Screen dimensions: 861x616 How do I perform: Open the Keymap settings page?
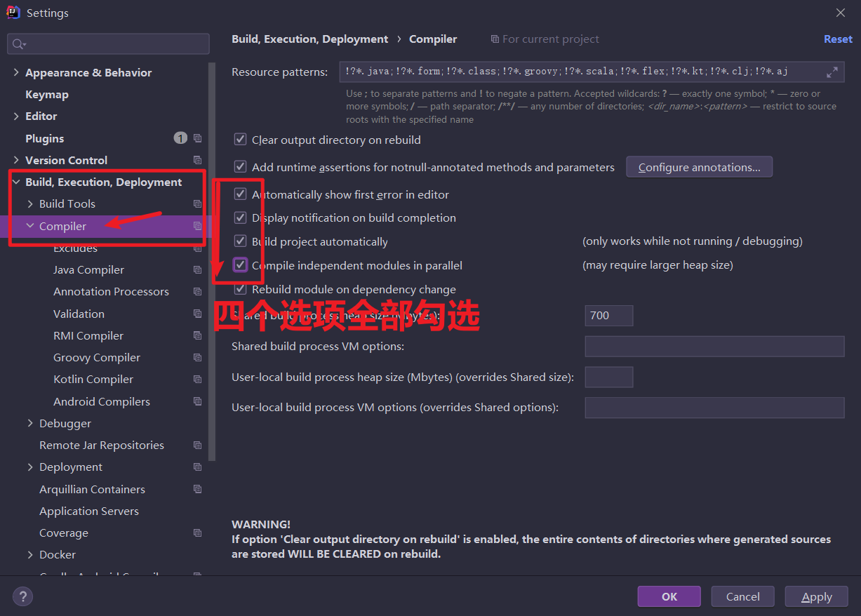(x=47, y=95)
